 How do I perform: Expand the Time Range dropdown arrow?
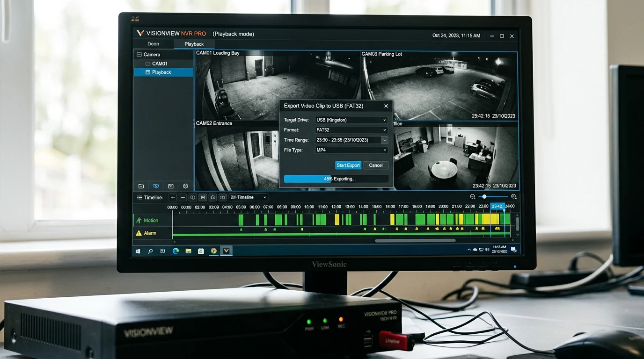(x=385, y=140)
